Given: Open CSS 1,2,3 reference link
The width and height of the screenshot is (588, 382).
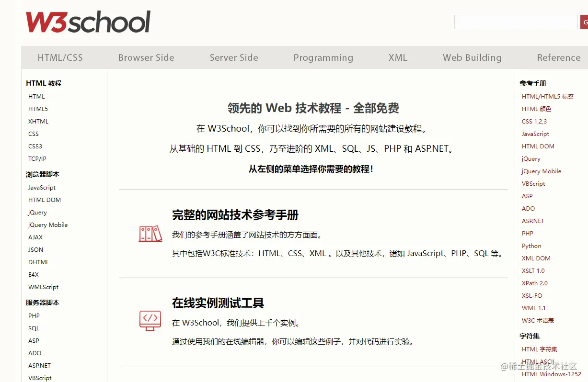Looking at the screenshot, I should [534, 121].
